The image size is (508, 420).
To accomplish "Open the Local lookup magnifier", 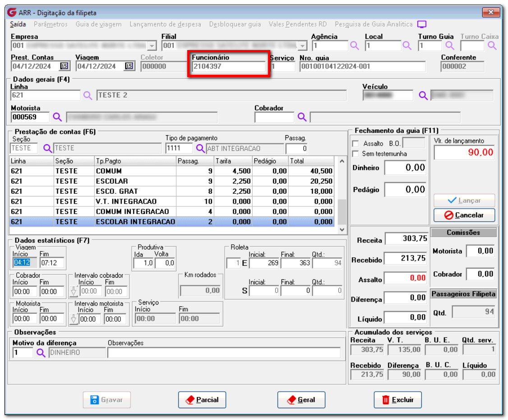I will [x=407, y=46].
